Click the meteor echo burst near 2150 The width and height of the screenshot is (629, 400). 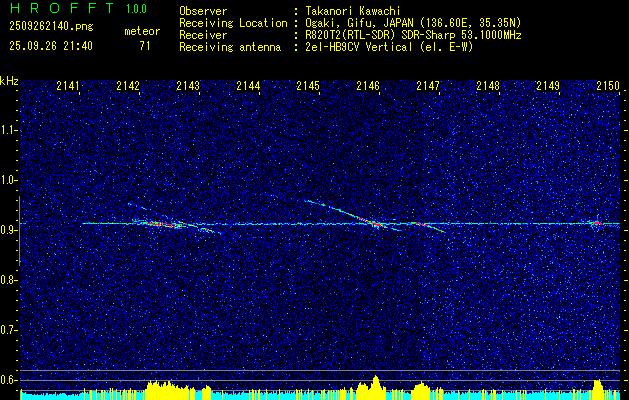(597, 223)
